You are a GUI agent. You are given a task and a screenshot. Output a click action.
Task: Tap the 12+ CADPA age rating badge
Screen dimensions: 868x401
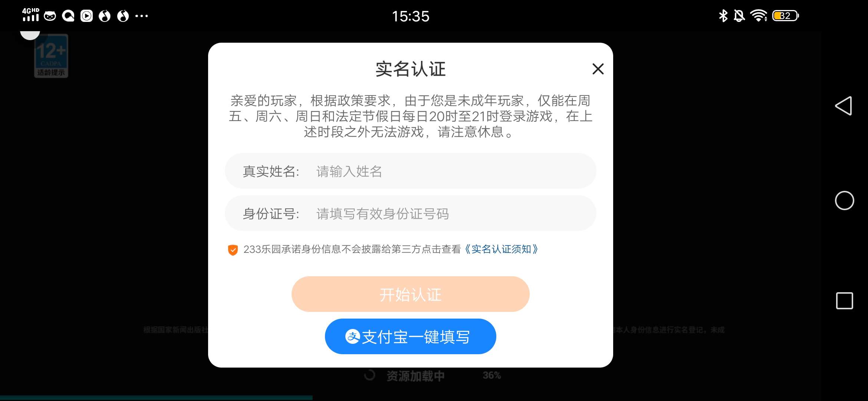tap(51, 56)
